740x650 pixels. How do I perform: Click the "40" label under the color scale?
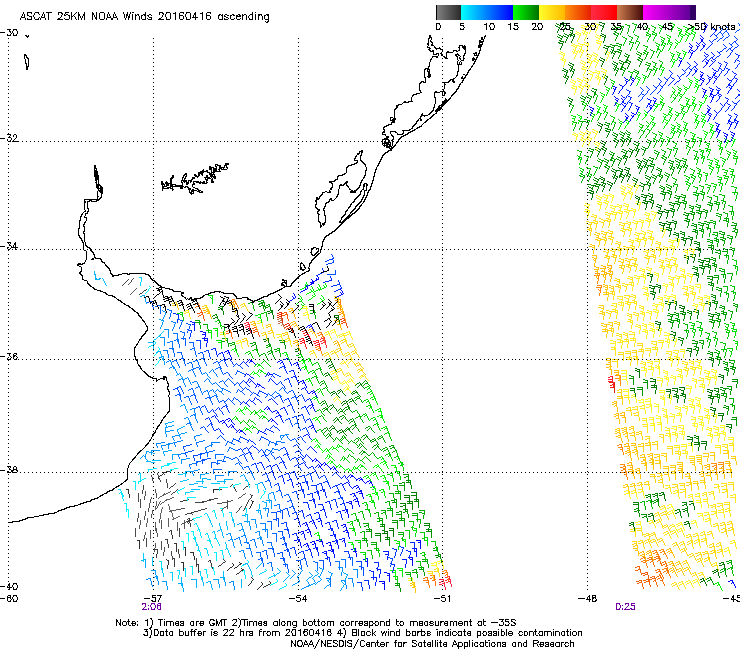(642, 27)
